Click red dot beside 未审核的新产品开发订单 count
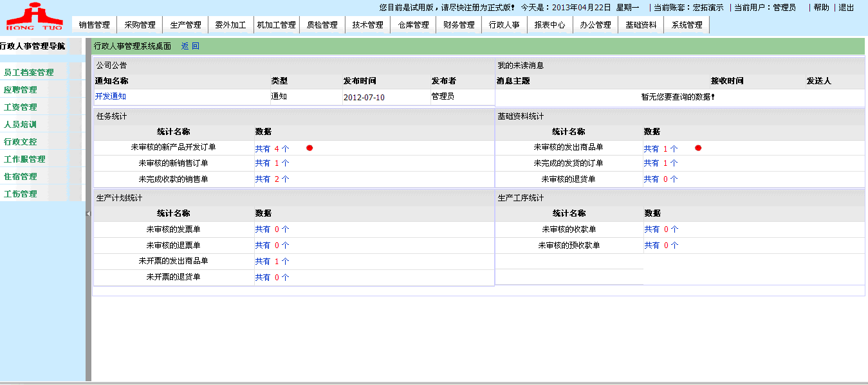Image resolution: width=868 pixels, height=385 pixels. (x=309, y=148)
